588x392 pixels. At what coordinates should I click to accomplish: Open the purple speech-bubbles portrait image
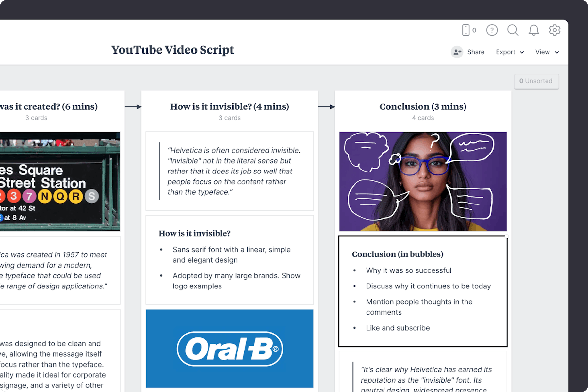[423, 181]
